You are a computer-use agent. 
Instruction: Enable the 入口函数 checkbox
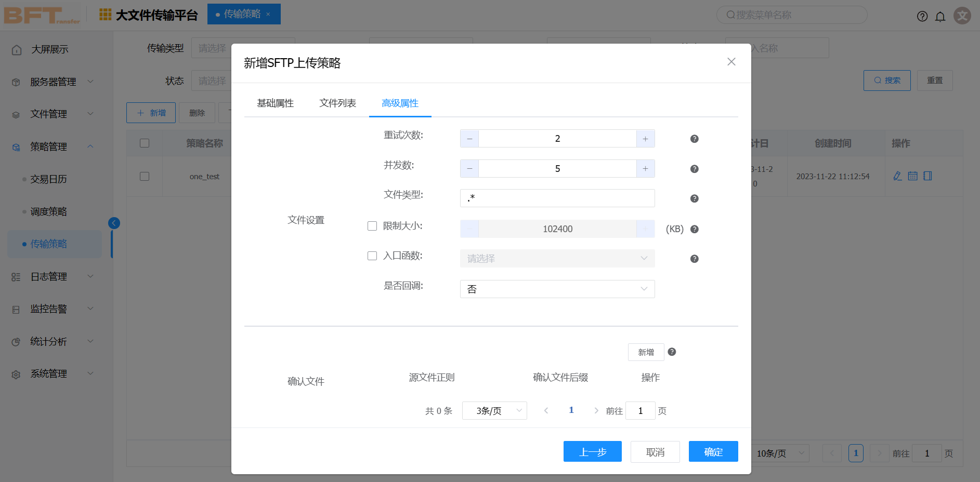tap(372, 256)
